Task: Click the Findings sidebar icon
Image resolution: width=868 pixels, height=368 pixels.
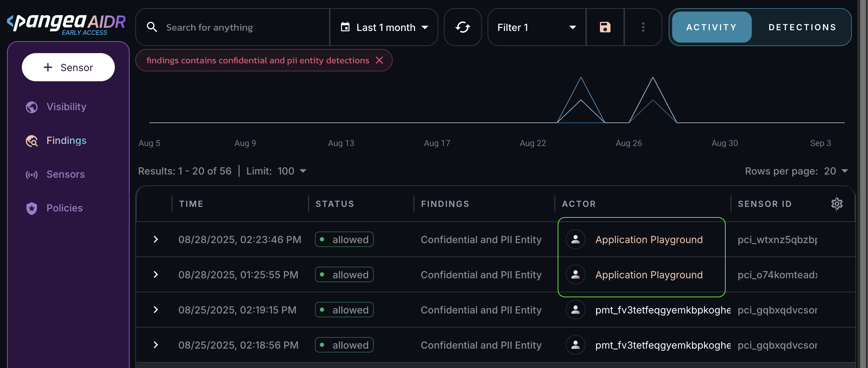Action: click(32, 141)
